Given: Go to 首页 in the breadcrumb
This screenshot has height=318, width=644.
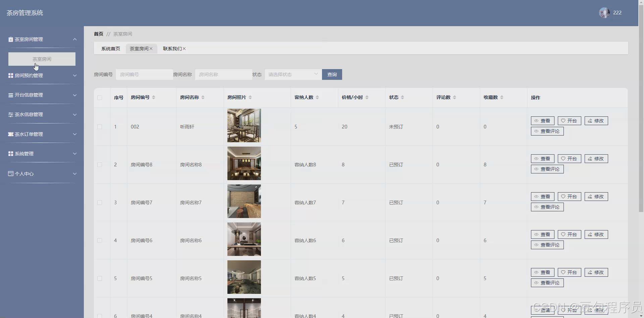Looking at the screenshot, I should [x=99, y=34].
